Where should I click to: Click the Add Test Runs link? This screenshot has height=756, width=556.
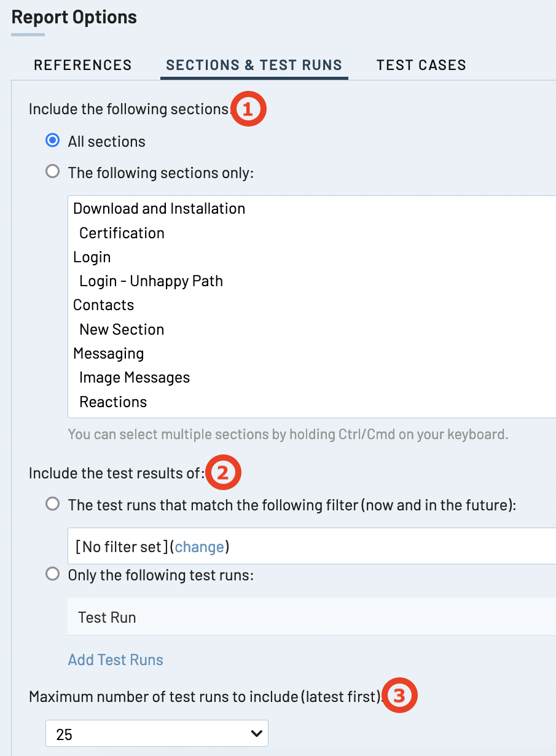[116, 660]
